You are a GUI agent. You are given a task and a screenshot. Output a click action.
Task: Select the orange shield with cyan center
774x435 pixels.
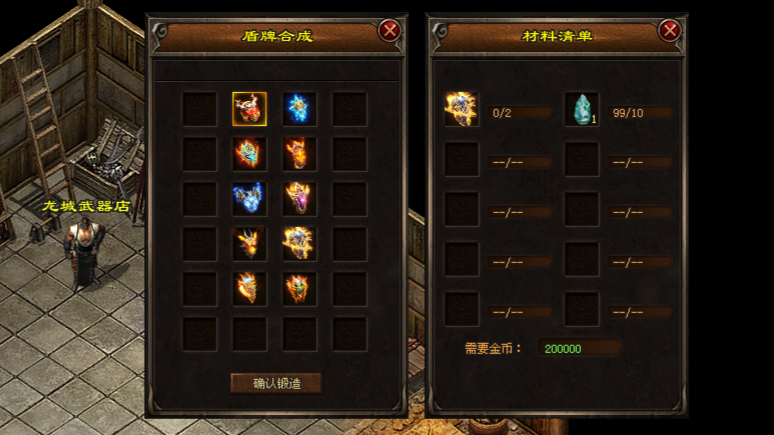(249, 154)
